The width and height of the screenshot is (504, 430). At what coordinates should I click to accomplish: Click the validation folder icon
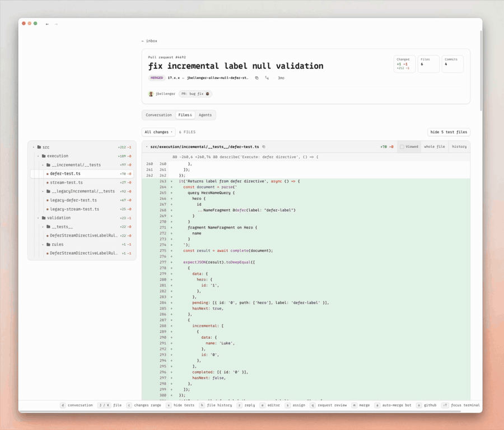(44, 218)
